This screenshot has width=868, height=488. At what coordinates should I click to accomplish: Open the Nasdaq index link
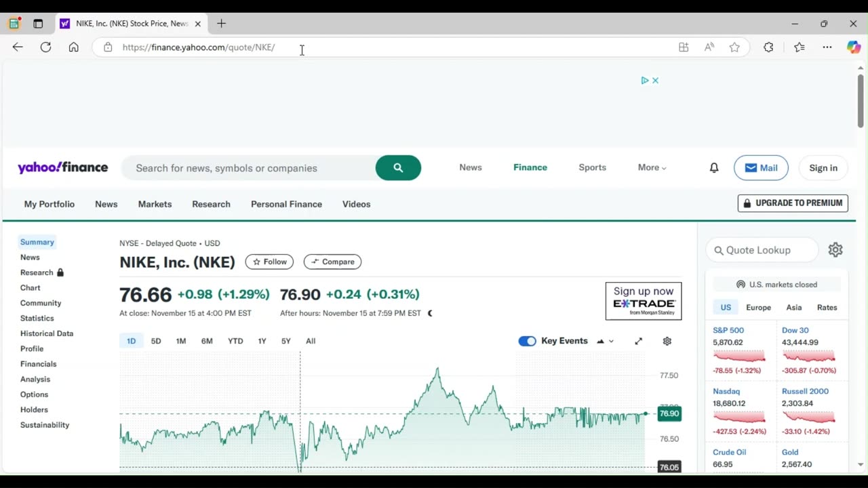click(726, 392)
